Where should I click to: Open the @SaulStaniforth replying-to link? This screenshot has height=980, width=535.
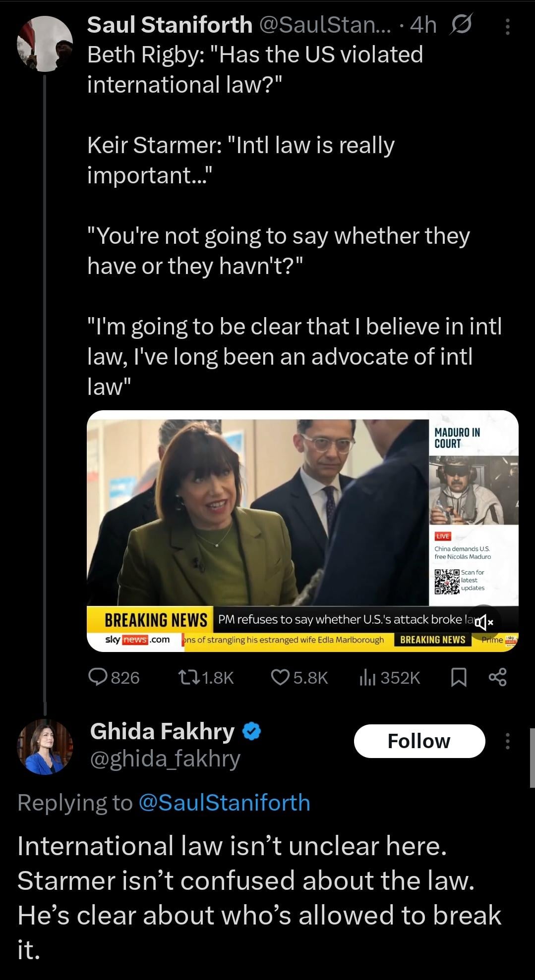225,802
